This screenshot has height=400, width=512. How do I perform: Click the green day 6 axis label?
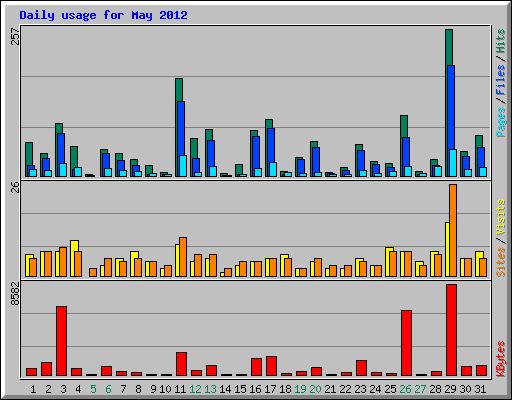pyautogui.click(x=108, y=389)
